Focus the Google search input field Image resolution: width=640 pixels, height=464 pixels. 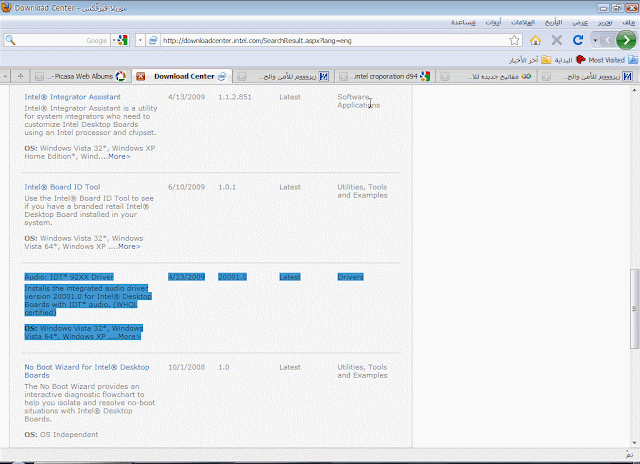point(62,40)
